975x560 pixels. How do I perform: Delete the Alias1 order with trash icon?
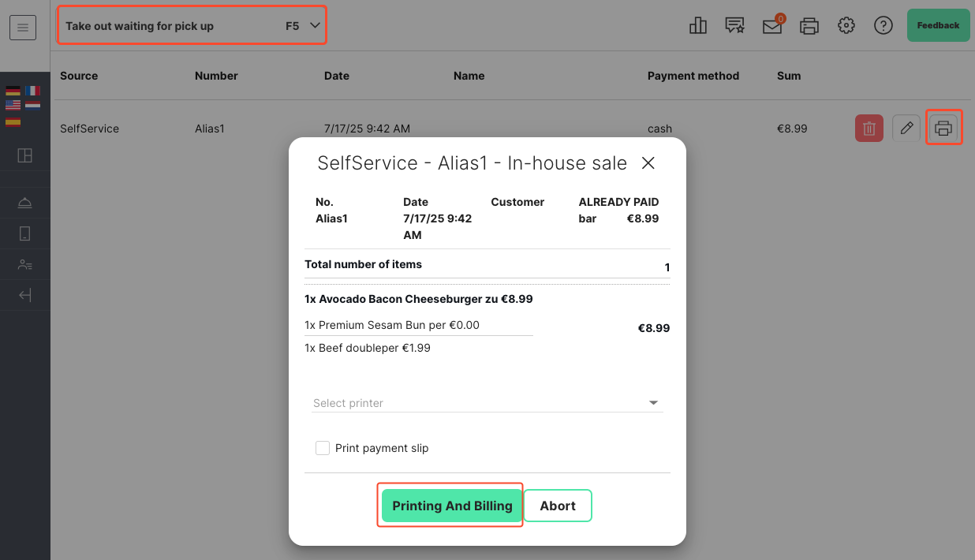coord(869,128)
